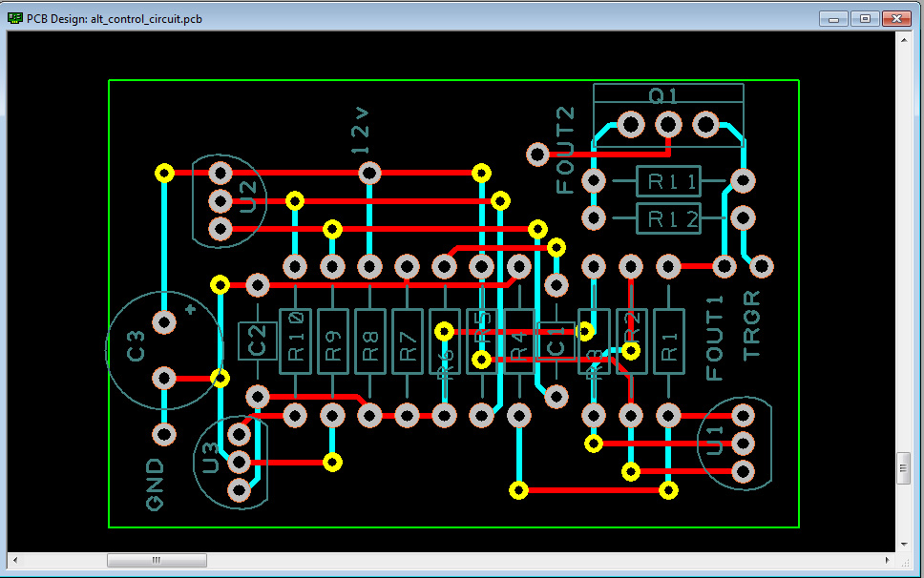Click the vertical scrollbar thumb
The height and width of the screenshot is (578, 924).
click(903, 468)
